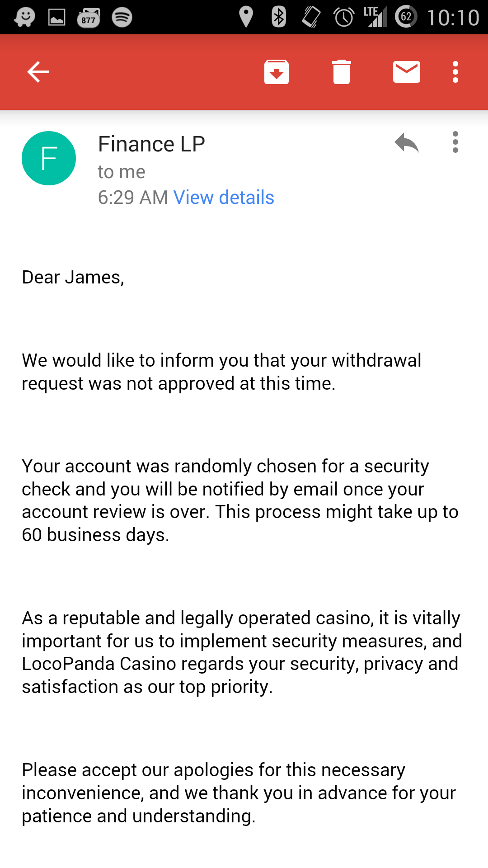The height and width of the screenshot is (868, 488).
Task: Tap the 877 notification badge icon
Action: pos(89,18)
